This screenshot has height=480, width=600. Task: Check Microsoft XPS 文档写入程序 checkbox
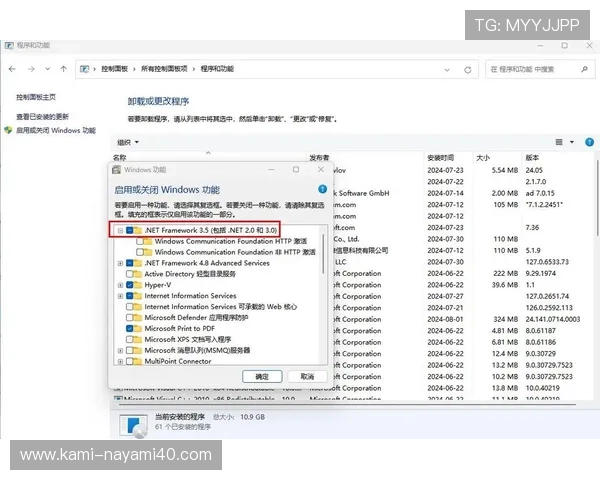coord(129,340)
